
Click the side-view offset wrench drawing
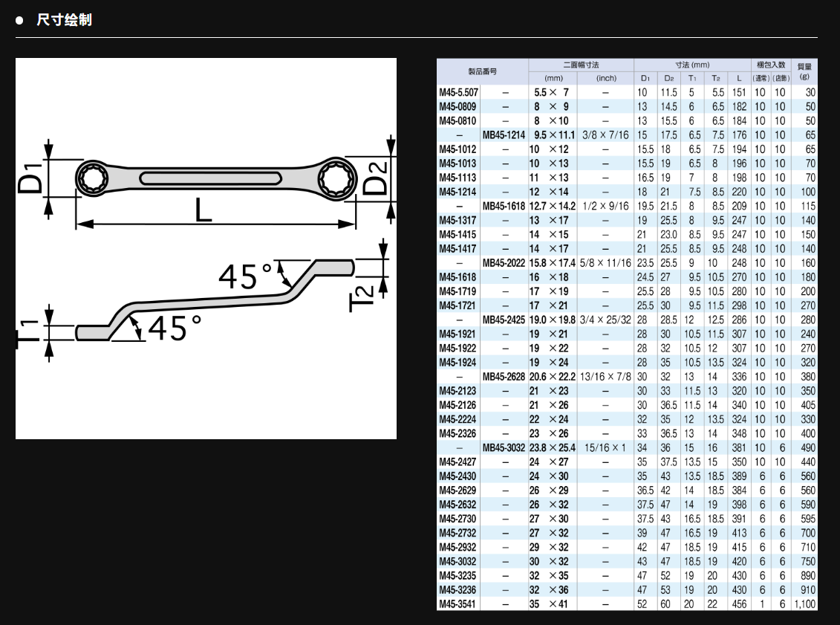tap(215, 301)
